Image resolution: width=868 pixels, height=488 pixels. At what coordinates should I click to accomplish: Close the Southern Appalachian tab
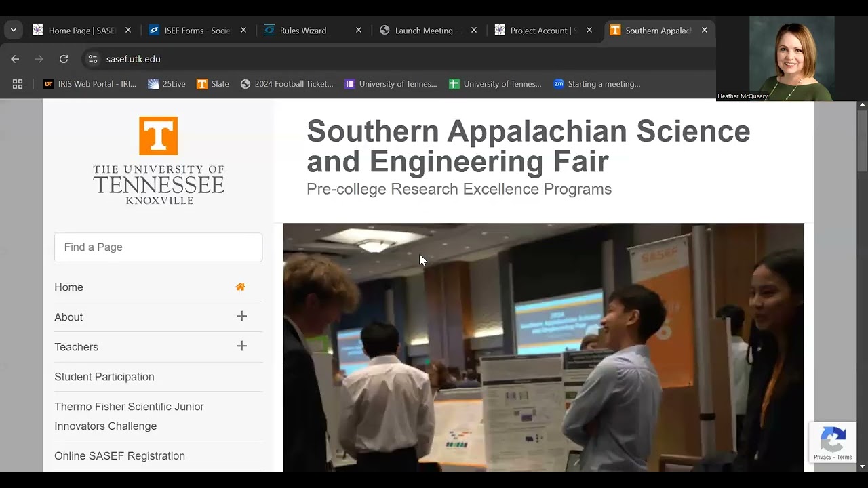pos(705,30)
